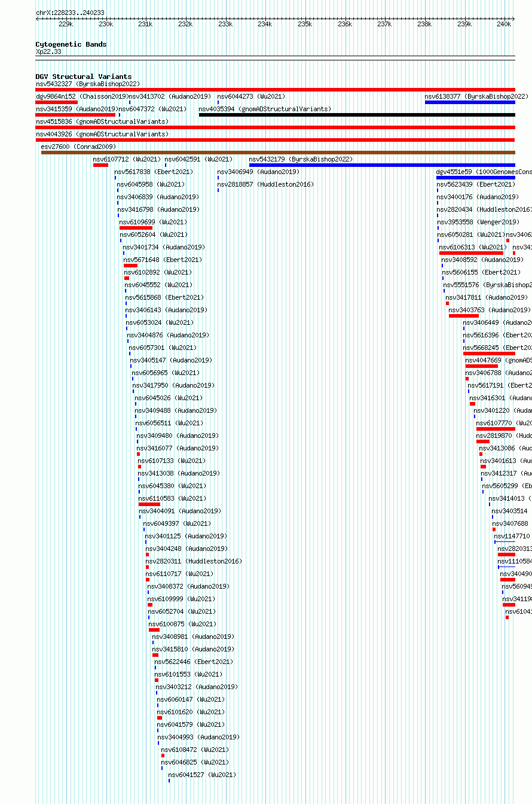Open nsv5622446 (Ebert2021) variant label
Image resolution: width=532 pixels, height=804 pixels.
(x=194, y=662)
